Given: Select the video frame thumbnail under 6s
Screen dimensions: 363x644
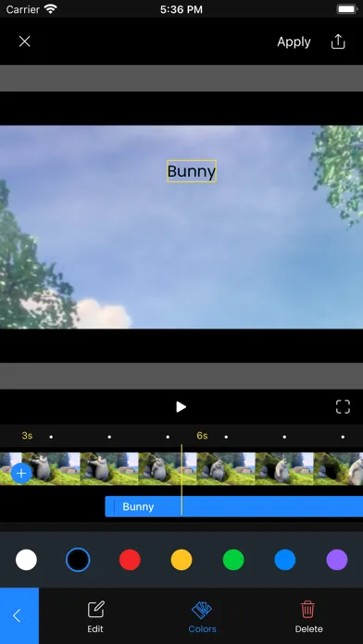Looking at the screenshot, I should 226,468.
